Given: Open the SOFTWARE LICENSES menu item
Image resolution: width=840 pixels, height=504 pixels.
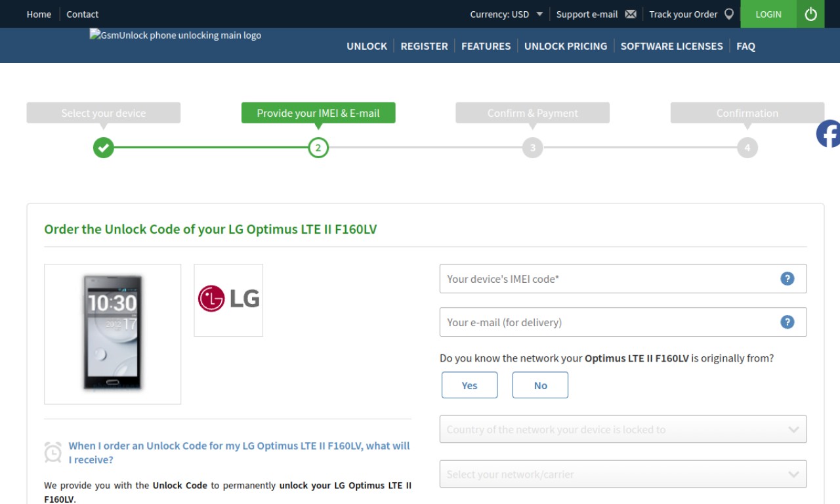Looking at the screenshot, I should pyautogui.click(x=671, y=46).
